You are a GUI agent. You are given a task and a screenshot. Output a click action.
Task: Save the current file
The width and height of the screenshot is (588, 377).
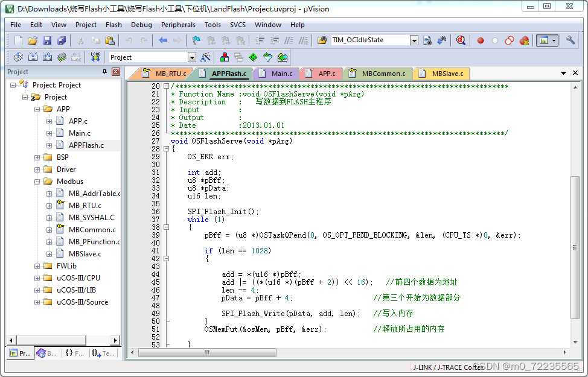(47, 40)
